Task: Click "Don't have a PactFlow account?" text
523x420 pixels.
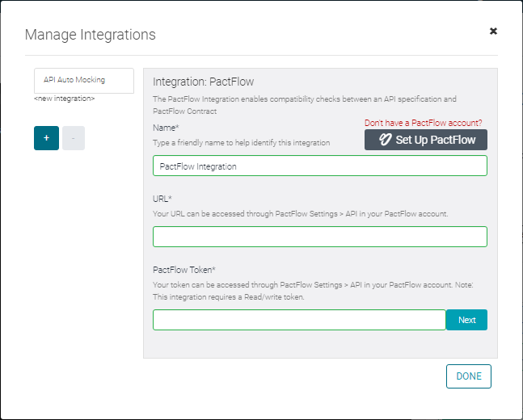Action: tap(423, 123)
